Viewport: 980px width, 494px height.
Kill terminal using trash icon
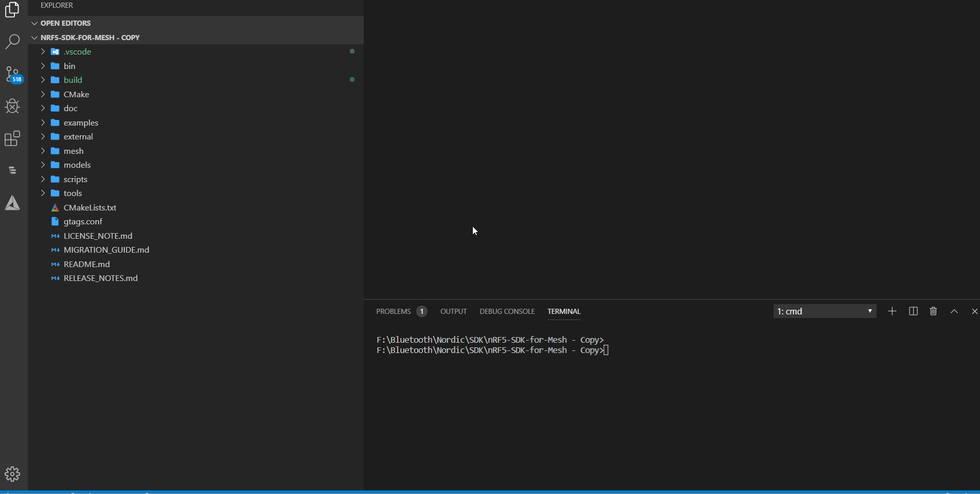[933, 311]
